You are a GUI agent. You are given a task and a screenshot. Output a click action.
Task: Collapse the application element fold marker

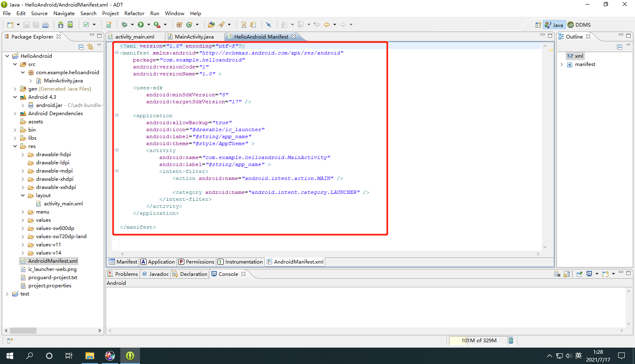pos(117,115)
